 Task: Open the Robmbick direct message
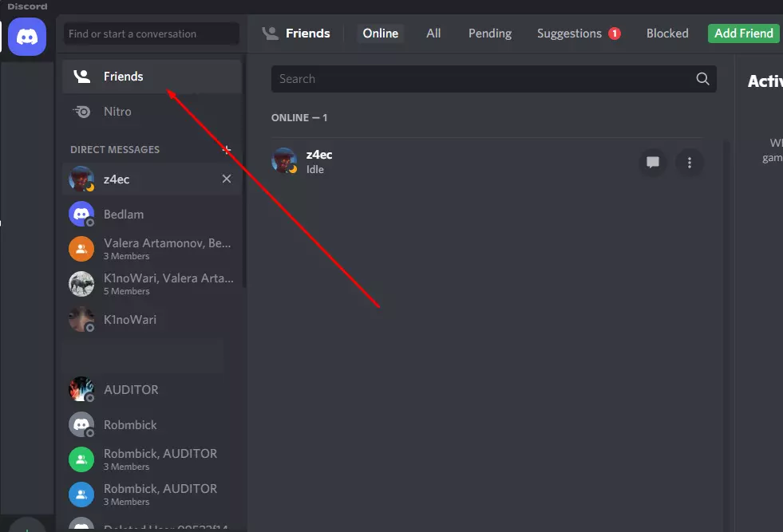[152, 424]
